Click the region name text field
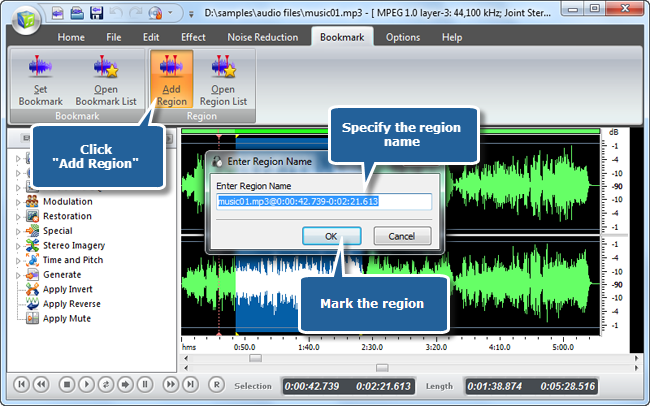The image size is (650, 406). point(324,202)
